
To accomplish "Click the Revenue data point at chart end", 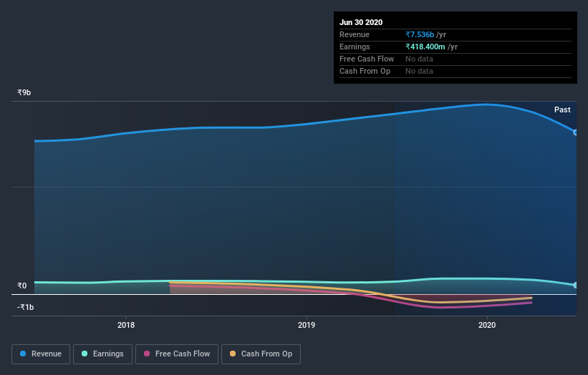I will click(576, 132).
